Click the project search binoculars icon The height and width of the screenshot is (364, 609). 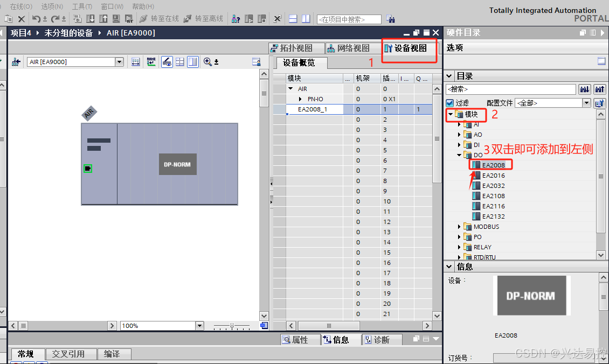tap(391, 19)
